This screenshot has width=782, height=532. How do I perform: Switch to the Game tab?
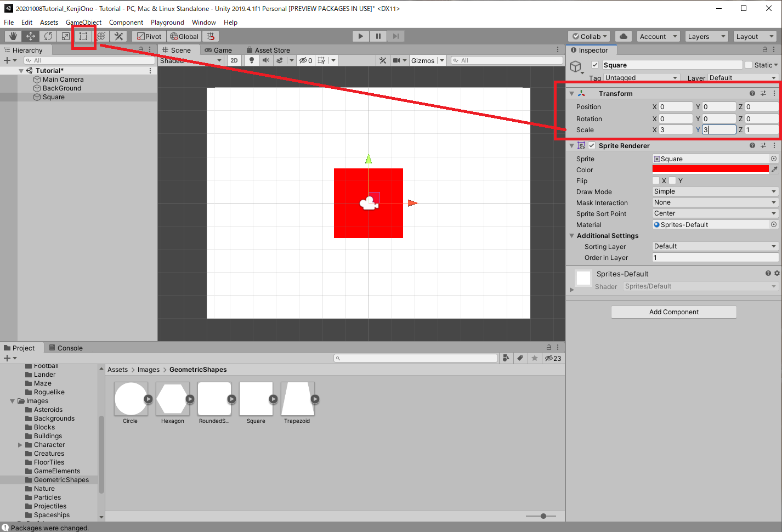pos(218,50)
